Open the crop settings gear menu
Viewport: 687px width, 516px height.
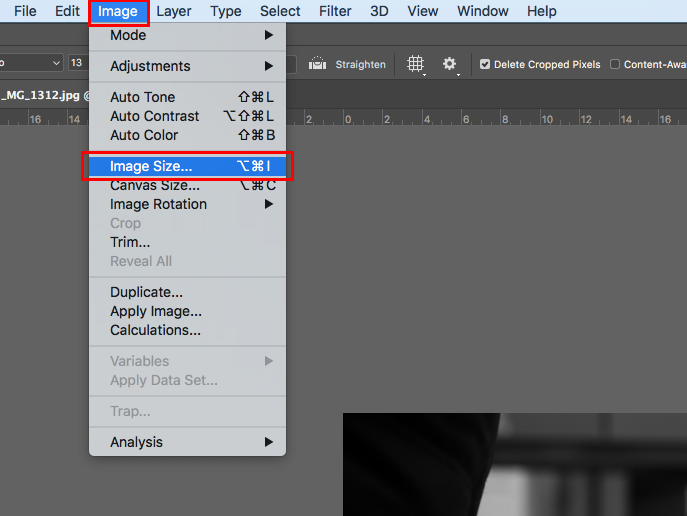point(449,64)
